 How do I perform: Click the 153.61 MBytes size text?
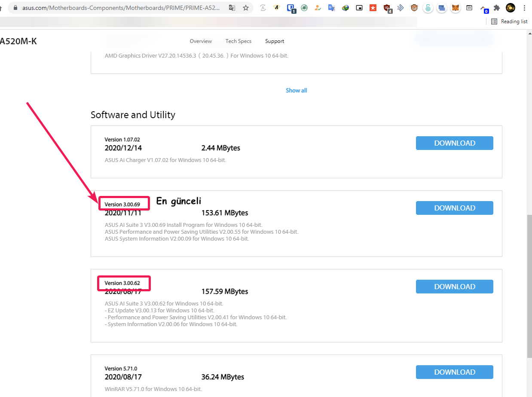point(225,213)
